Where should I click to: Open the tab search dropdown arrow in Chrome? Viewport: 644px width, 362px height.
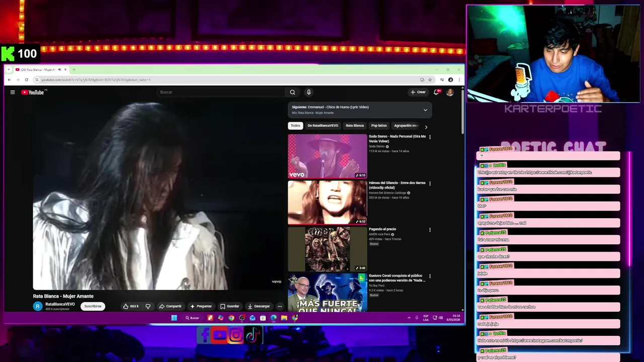coord(9,69)
